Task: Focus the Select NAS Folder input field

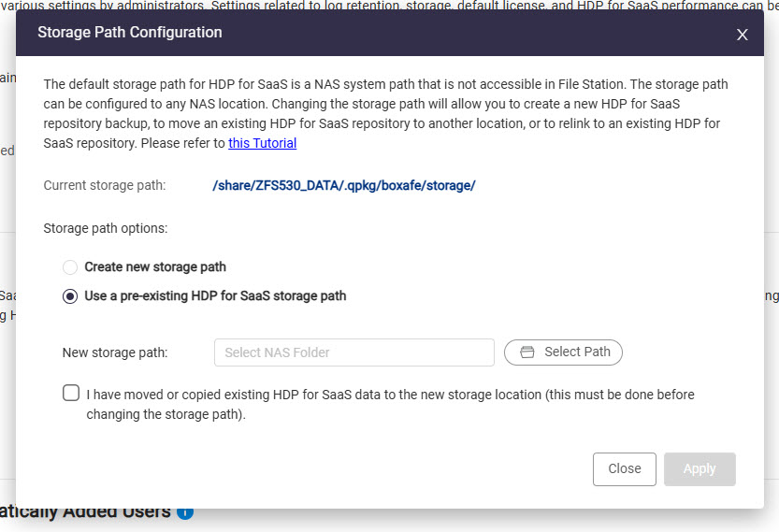Action: tap(354, 352)
